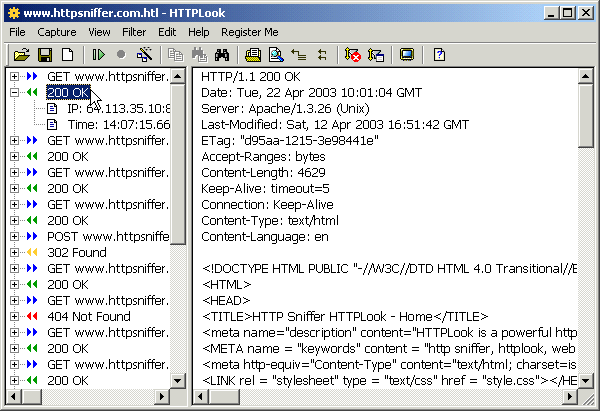
Task: Expand the 404 Not Found tree node
Action: 14,316
